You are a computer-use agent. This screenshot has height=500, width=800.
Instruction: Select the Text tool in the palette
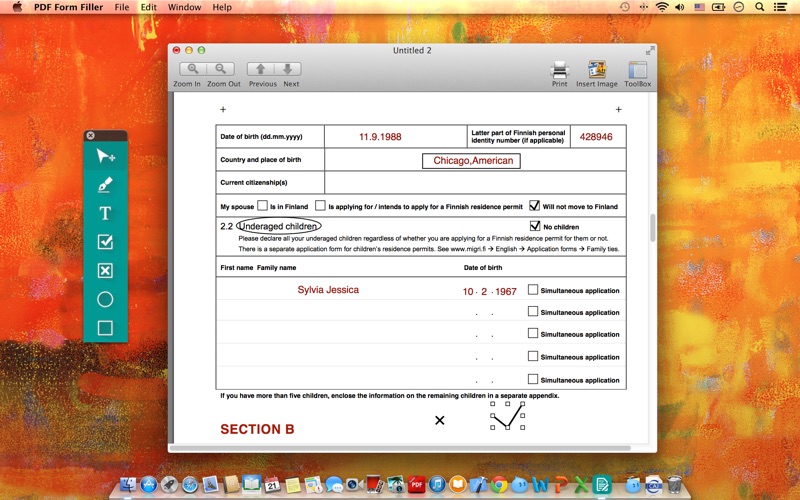coord(105,213)
